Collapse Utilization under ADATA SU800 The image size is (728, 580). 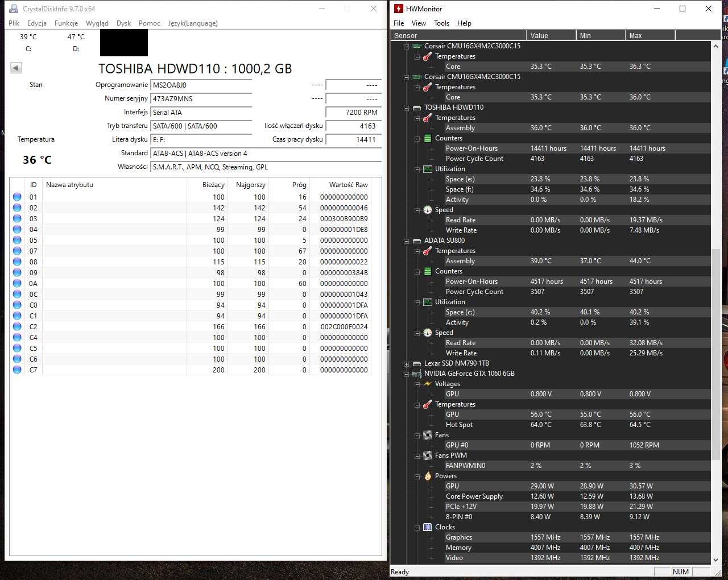pyautogui.click(x=417, y=302)
